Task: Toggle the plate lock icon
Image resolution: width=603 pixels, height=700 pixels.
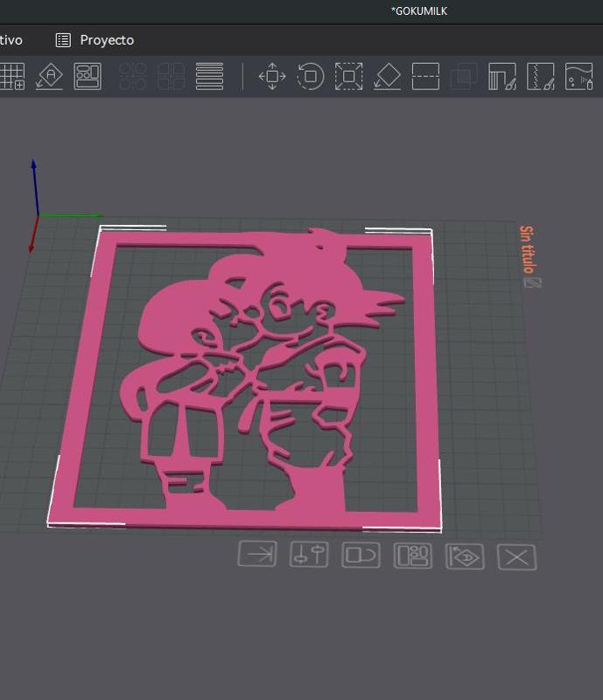Action: pyautogui.click(x=361, y=556)
